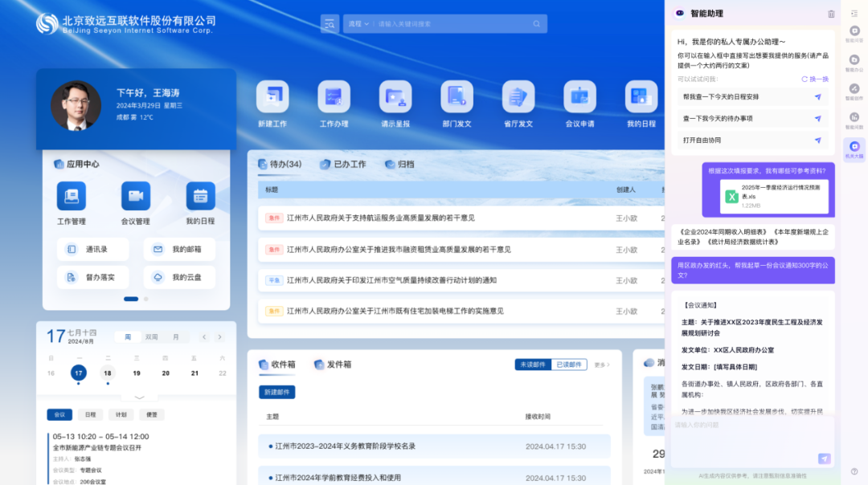Open the 部门发文 shortcut icon
Viewport: 868px width, 485px height.
pos(457,97)
